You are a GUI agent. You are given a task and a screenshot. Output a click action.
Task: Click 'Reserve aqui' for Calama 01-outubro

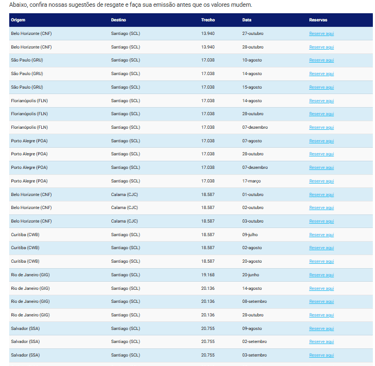pyautogui.click(x=321, y=195)
